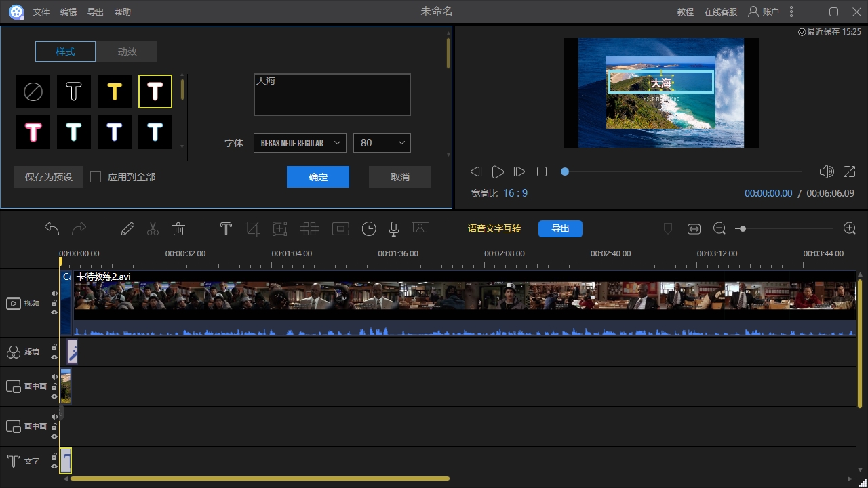The width and height of the screenshot is (868, 488).
Task: Click the 取消 button
Action: click(x=400, y=177)
